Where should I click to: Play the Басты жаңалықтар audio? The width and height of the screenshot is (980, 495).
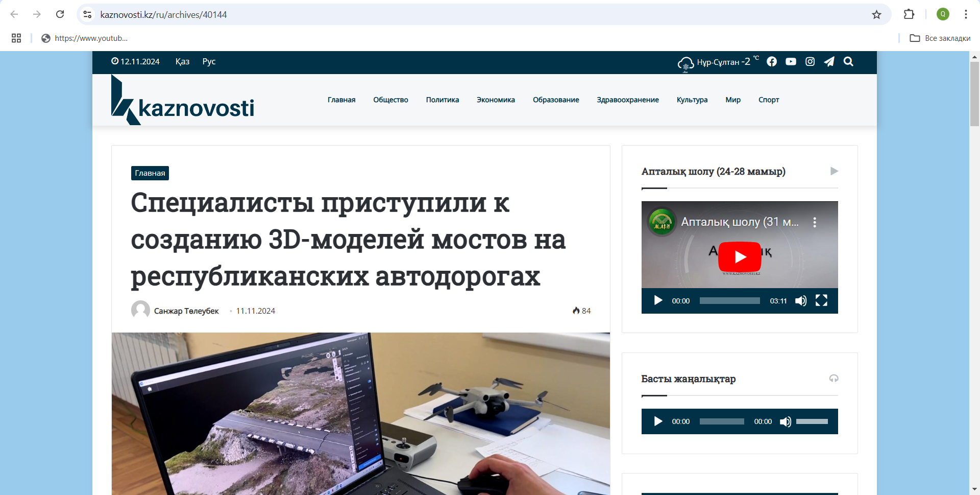click(658, 421)
